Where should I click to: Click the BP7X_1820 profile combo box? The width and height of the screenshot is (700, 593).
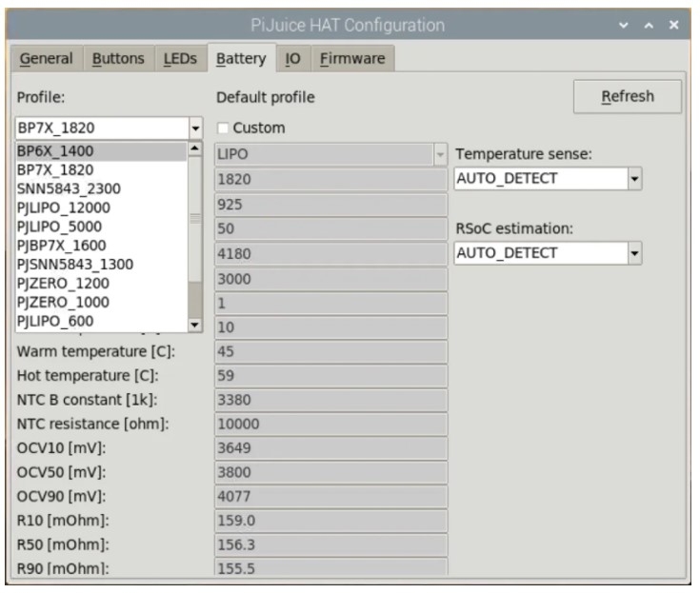109,128
